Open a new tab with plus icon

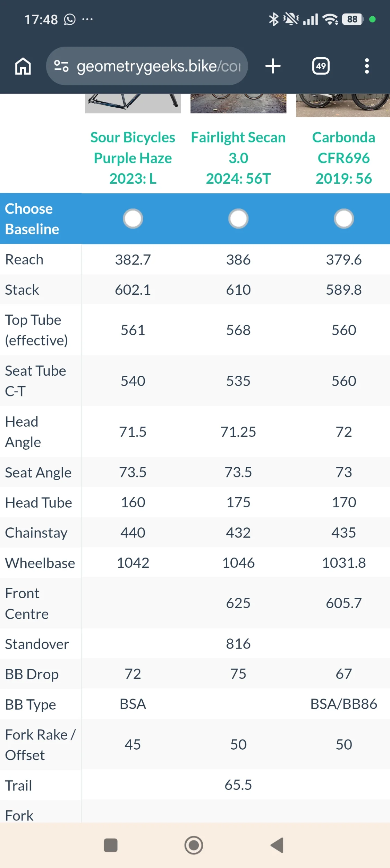coord(273,66)
